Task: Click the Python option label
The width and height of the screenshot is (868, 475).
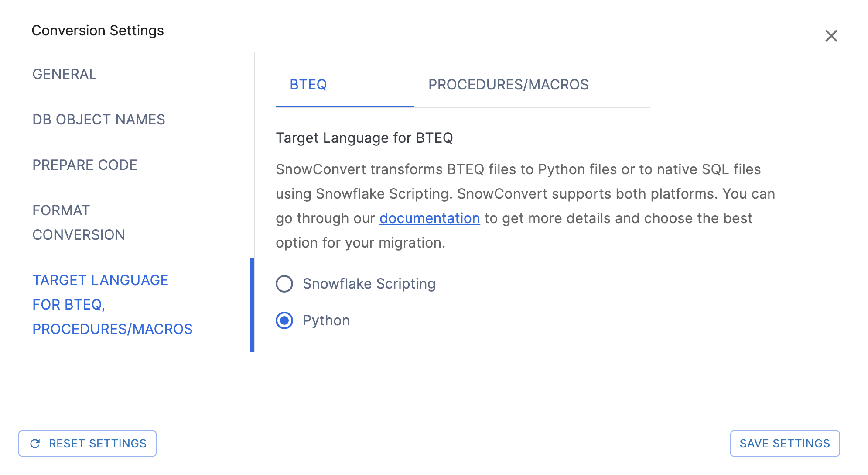Action: (326, 320)
